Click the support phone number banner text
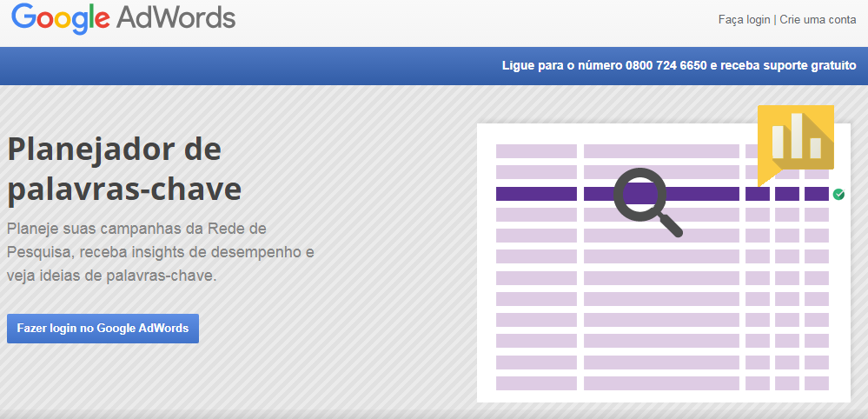 point(679,65)
